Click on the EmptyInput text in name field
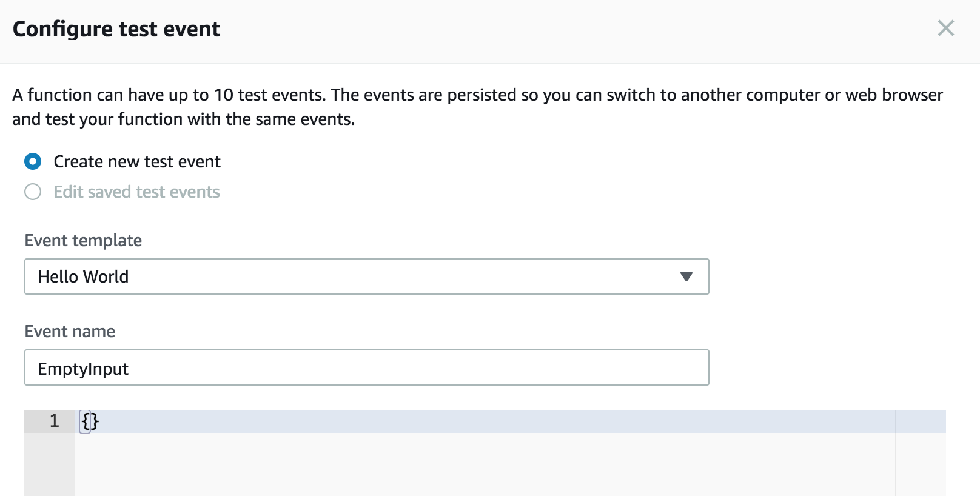Viewport: 980px width, 496px height. tap(83, 369)
